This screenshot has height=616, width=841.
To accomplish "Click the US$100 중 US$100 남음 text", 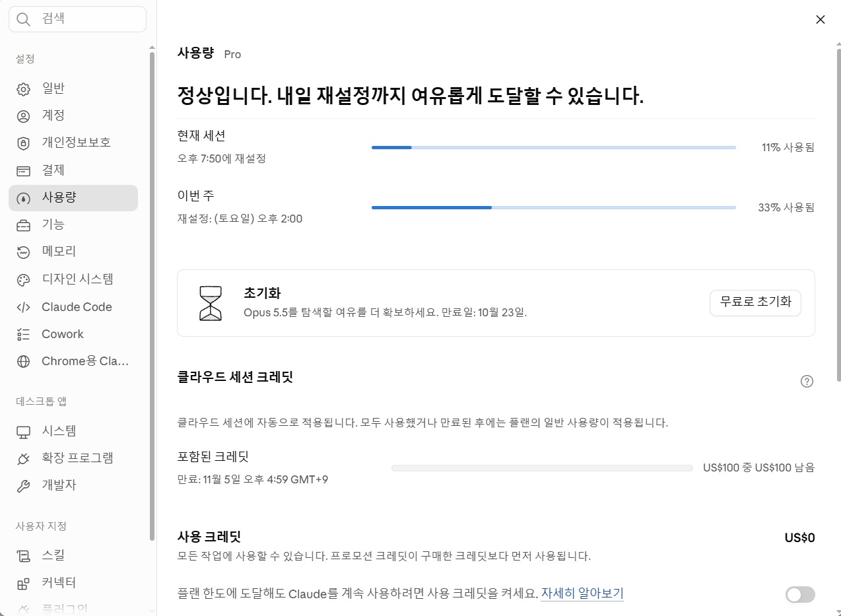I will (759, 467).
